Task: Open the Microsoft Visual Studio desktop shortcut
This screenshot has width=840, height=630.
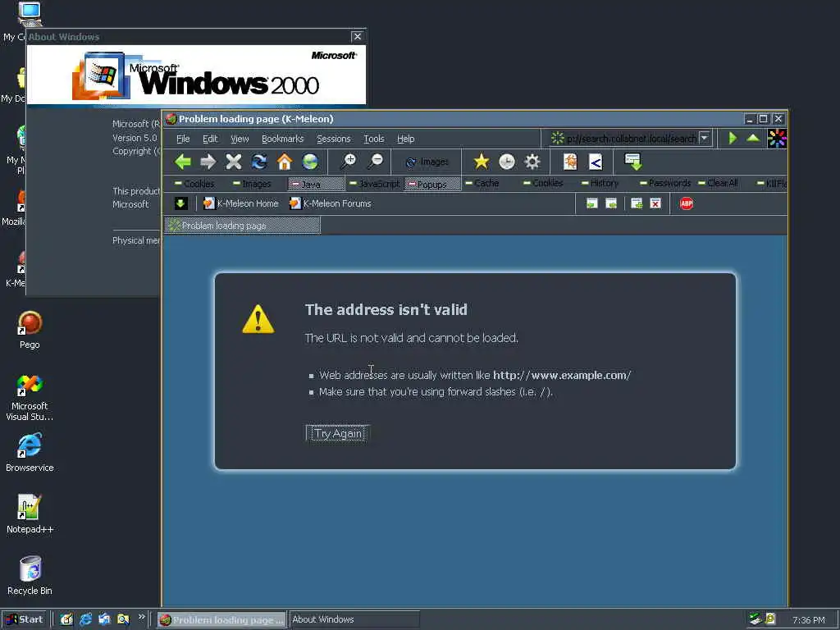Action: pyautogui.click(x=30, y=398)
